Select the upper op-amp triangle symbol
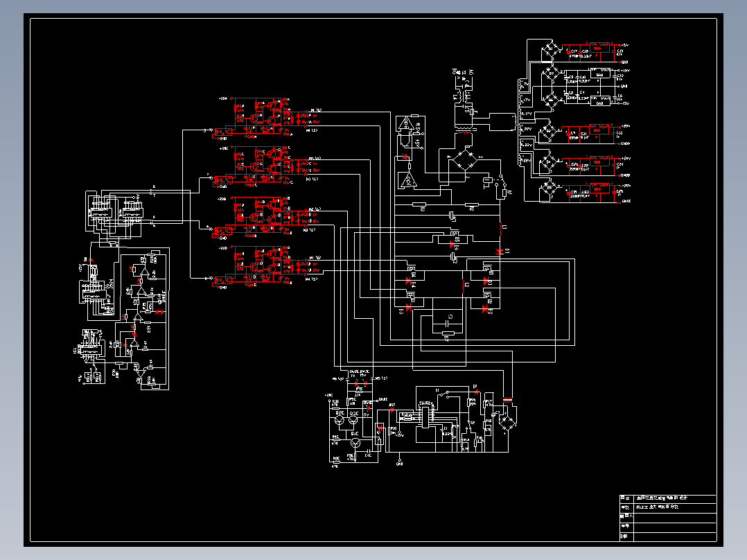This screenshot has height=560, width=747. coord(405,123)
